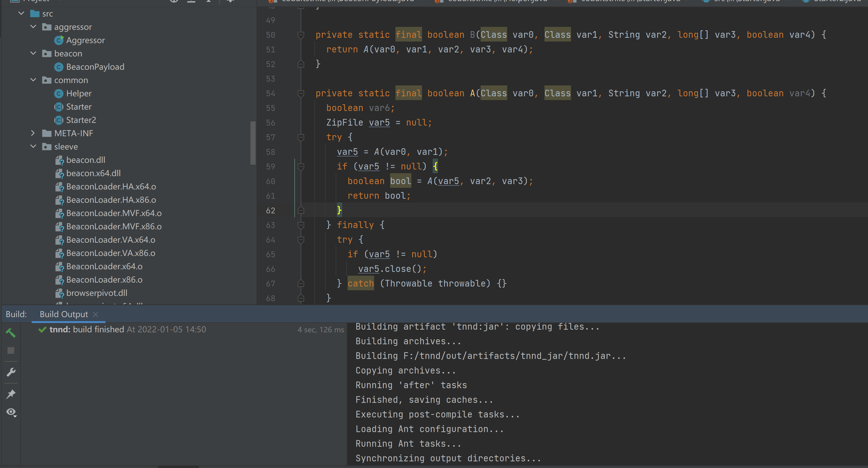
Task: Click the green checkmark beside tnnd build finished
Action: coord(43,330)
